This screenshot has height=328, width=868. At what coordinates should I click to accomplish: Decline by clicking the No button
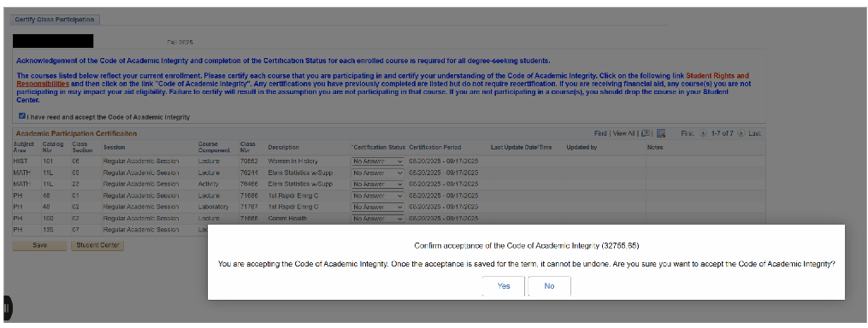549,286
